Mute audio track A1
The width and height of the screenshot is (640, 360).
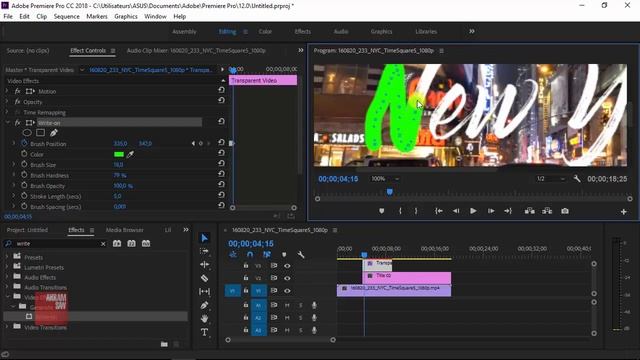click(287, 305)
